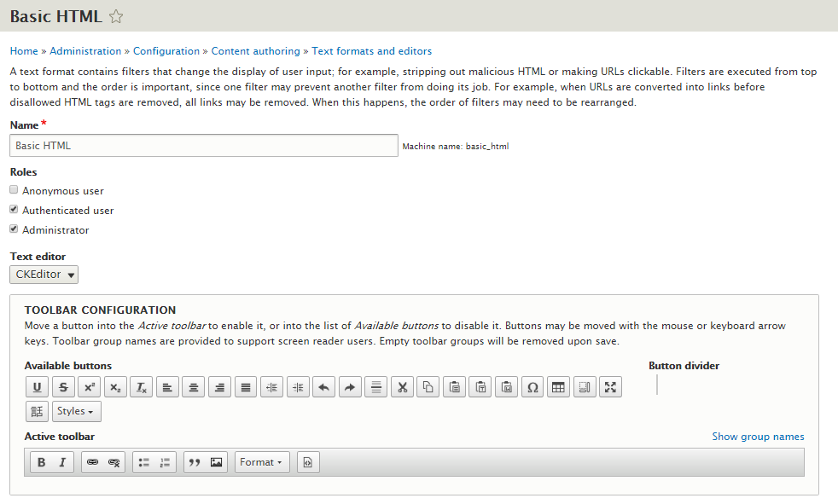Expand the Styles dropdown button
Screen dimensions: 838x504
[77, 411]
